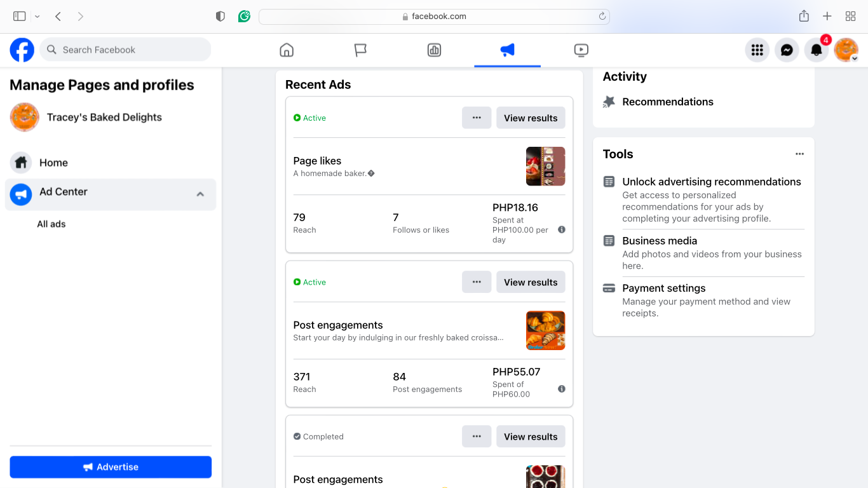The width and height of the screenshot is (868, 488).
Task: View results for active Post engagements ad
Action: tap(531, 282)
